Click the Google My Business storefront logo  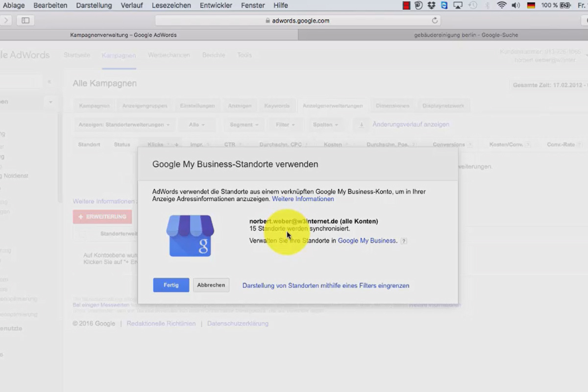pos(190,236)
